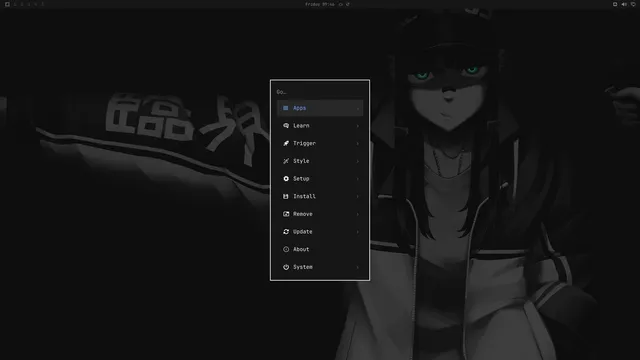
Task: Click the About info circle icon
Action: tap(286, 249)
